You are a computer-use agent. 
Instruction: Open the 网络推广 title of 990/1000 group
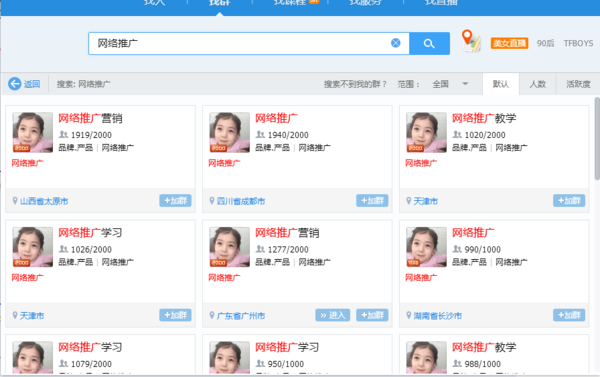[473, 233]
